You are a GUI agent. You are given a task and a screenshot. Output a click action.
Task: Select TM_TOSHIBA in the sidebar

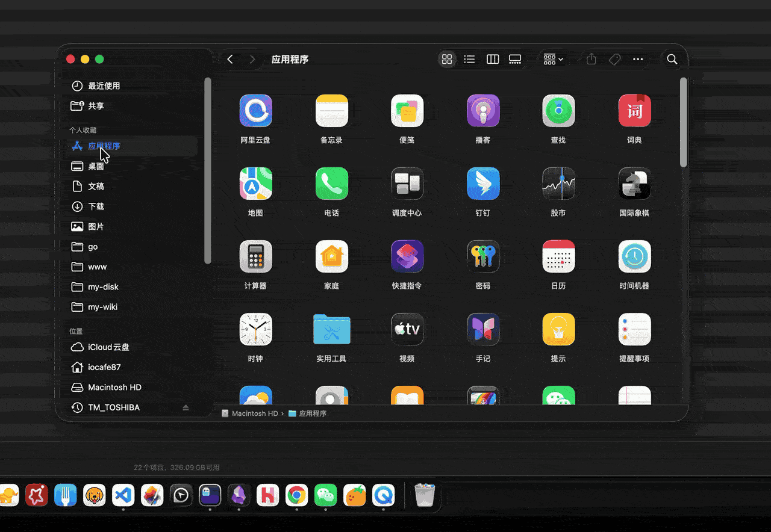pyautogui.click(x=131, y=407)
